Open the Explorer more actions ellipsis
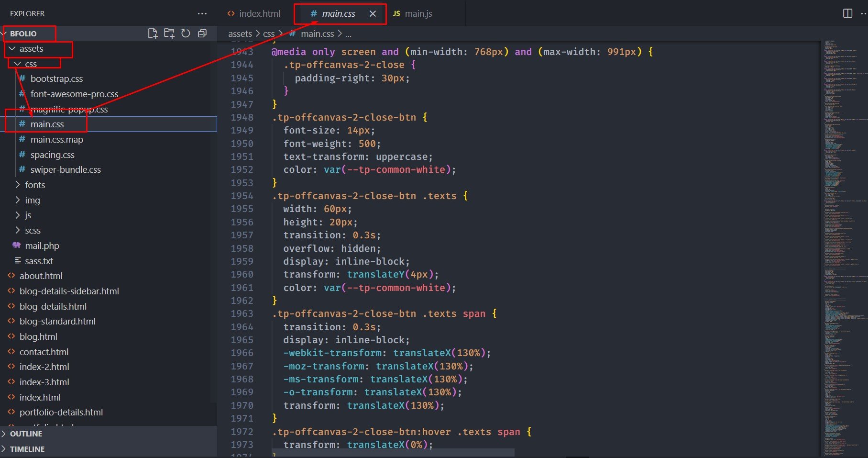 [x=202, y=14]
